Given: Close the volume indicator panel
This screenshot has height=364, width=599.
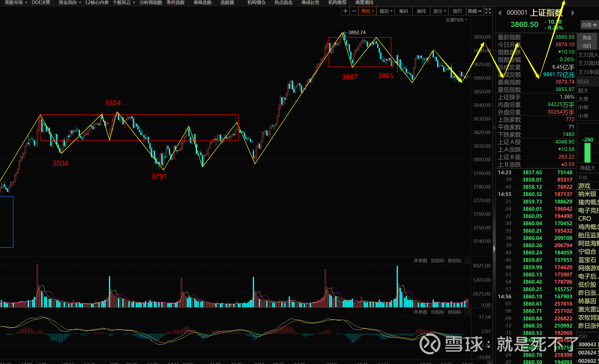Looking at the screenshot, I should click(468, 261).
